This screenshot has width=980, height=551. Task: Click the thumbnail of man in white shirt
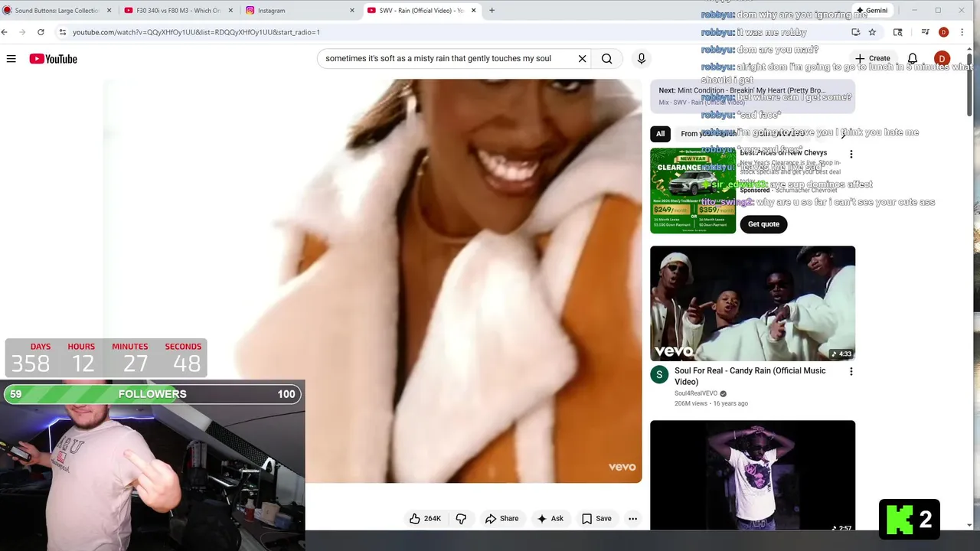(x=753, y=475)
